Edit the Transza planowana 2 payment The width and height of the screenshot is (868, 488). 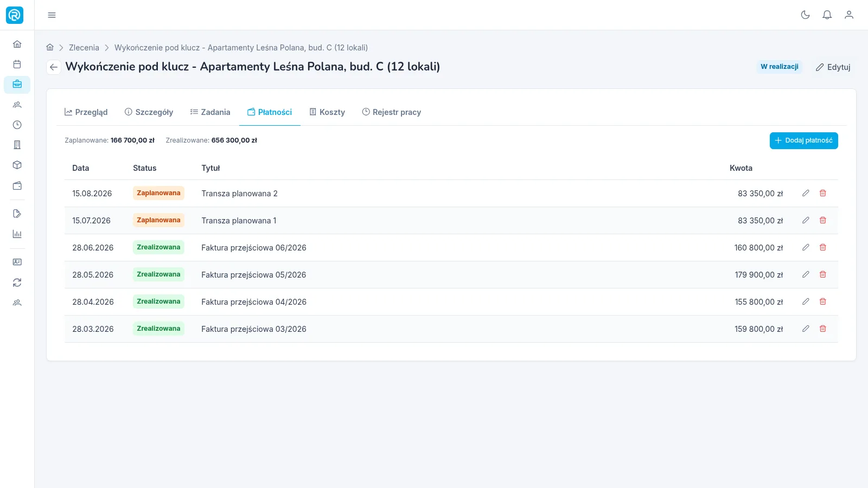pyautogui.click(x=806, y=193)
